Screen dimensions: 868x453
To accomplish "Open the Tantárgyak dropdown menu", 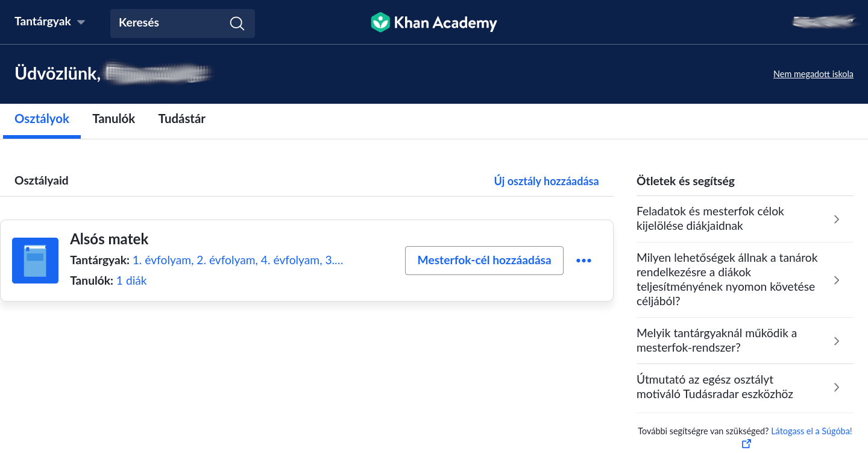I will pos(49,22).
